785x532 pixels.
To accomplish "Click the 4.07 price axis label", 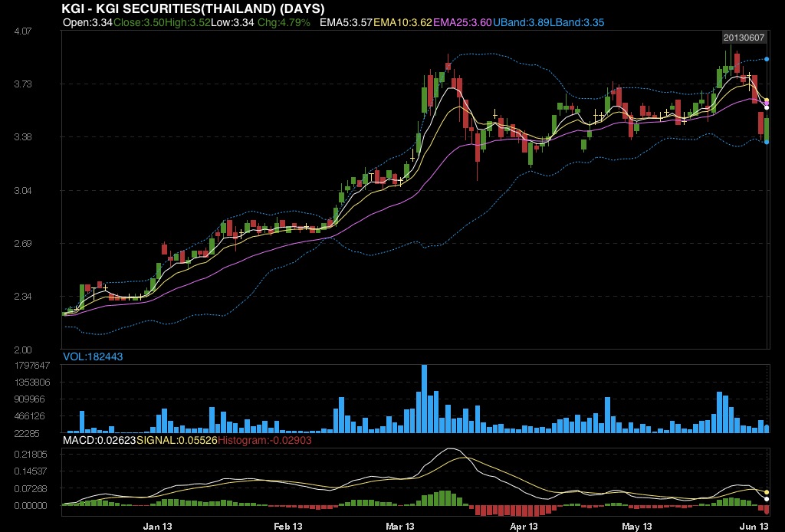I will (x=23, y=31).
